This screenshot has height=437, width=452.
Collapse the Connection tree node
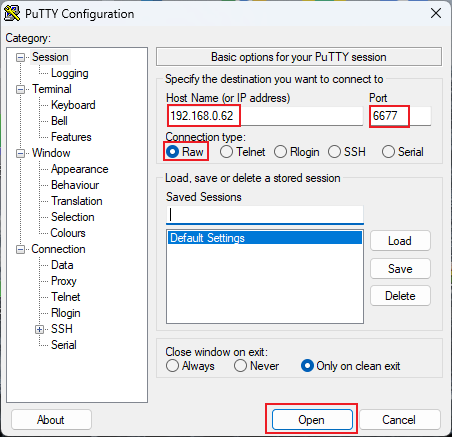point(21,249)
